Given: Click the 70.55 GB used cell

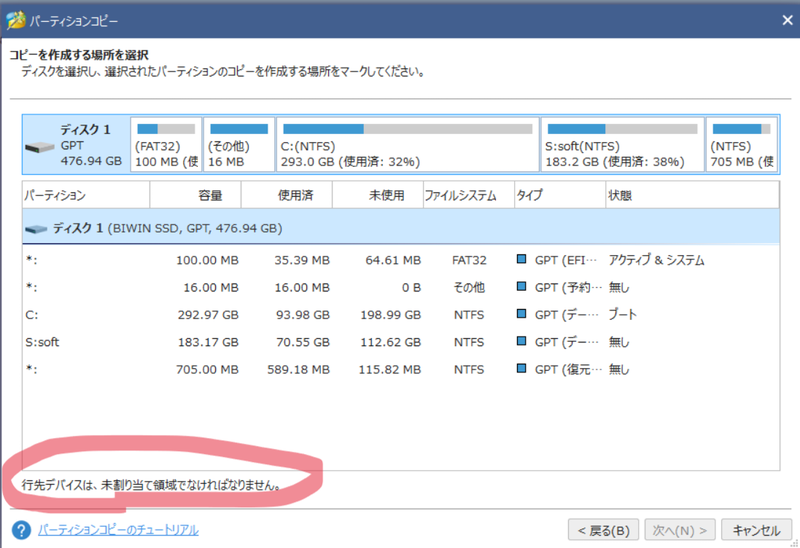Looking at the screenshot, I should click(x=303, y=342).
